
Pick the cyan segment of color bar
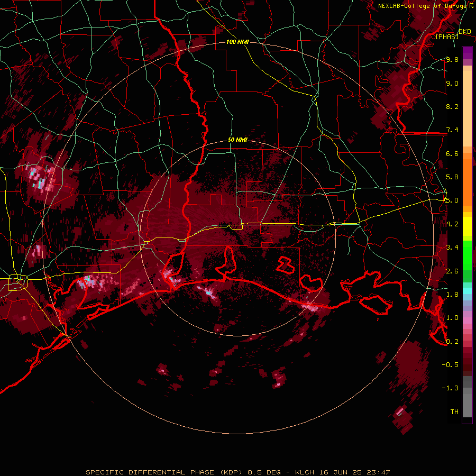click(x=467, y=291)
